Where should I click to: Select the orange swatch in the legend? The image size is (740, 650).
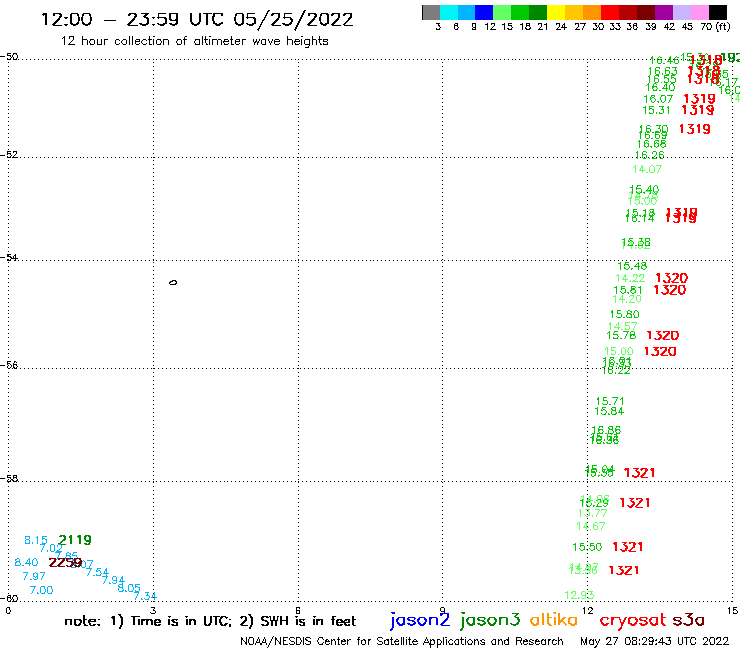(592, 12)
